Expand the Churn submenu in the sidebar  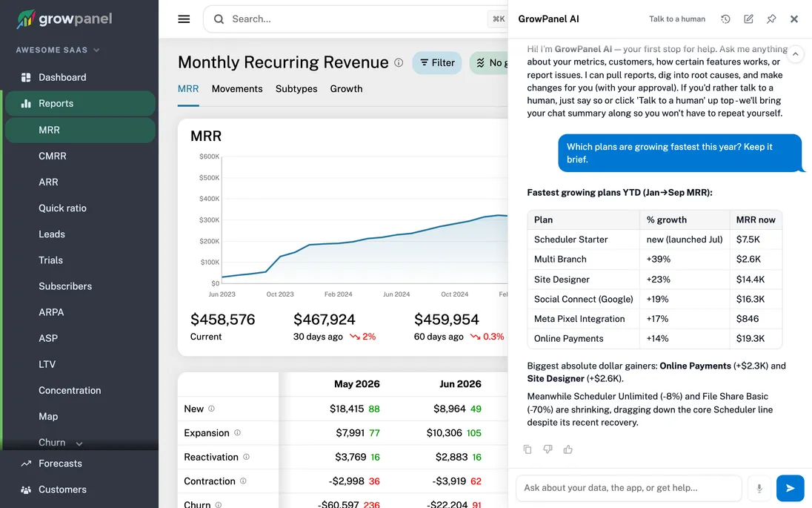79,443
